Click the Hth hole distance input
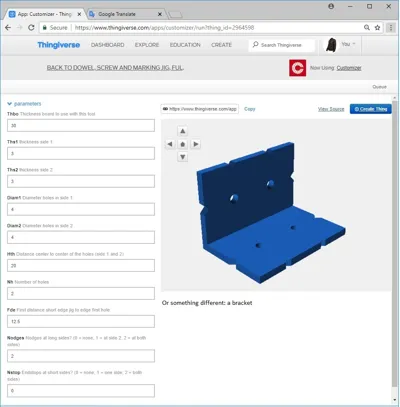 point(81,266)
